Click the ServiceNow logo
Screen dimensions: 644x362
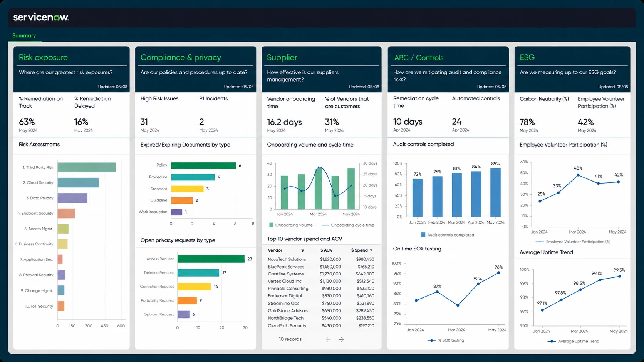41,17
